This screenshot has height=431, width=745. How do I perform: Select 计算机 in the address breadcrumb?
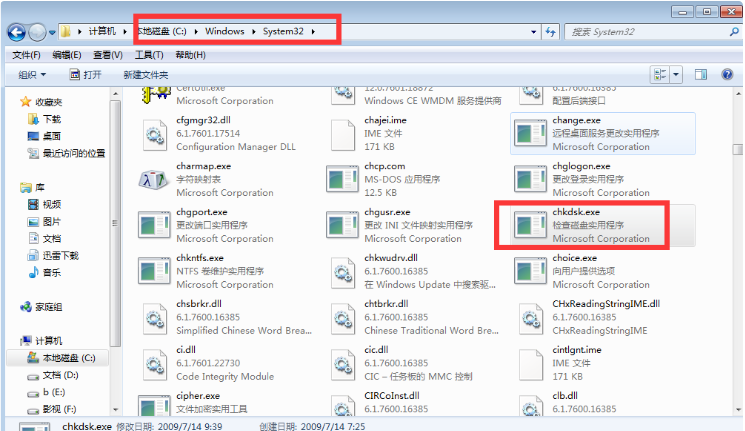(102, 31)
